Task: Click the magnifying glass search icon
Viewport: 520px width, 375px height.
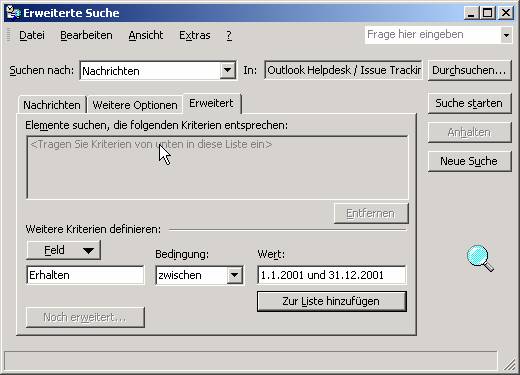Action: (x=480, y=258)
